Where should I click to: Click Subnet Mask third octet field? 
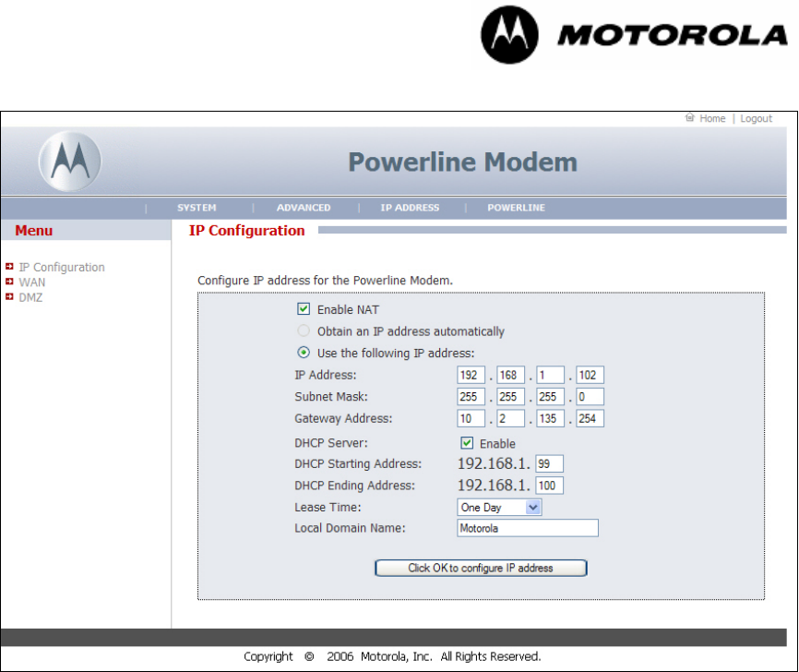click(550, 397)
